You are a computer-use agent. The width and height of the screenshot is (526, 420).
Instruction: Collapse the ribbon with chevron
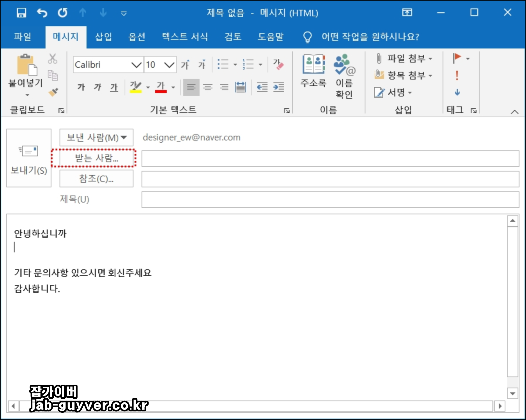pos(515,111)
